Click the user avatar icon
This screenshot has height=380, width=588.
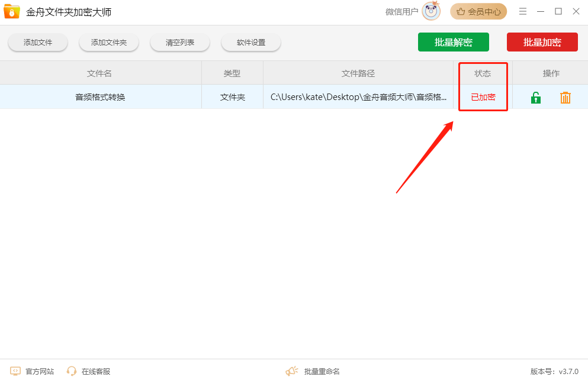431,11
